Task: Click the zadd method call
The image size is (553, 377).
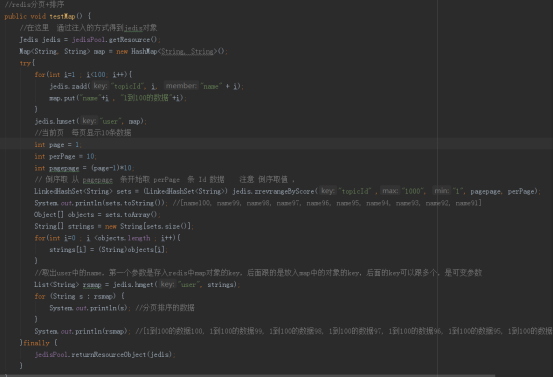Action: 80,86
